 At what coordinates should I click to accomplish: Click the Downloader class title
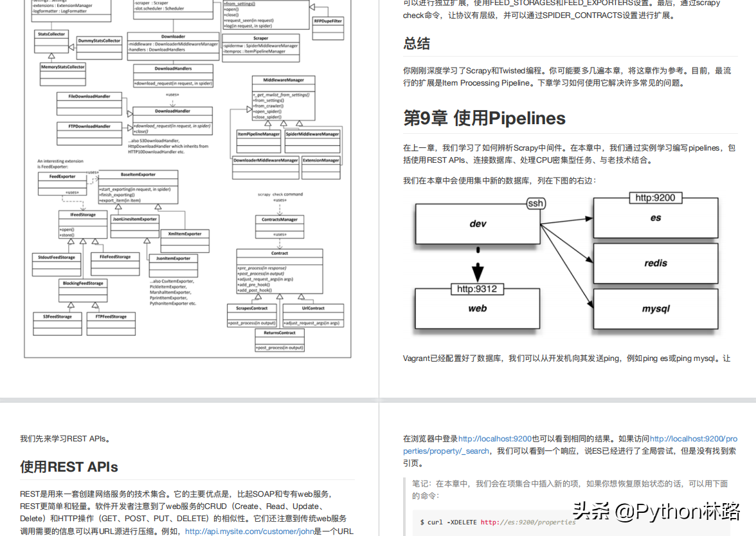tap(173, 37)
